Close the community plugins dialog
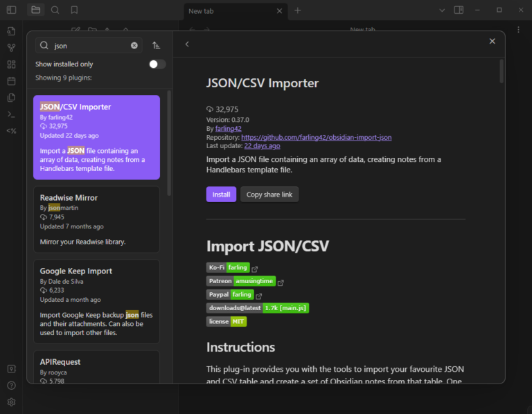This screenshot has width=532, height=414. [x=492, y=42]
